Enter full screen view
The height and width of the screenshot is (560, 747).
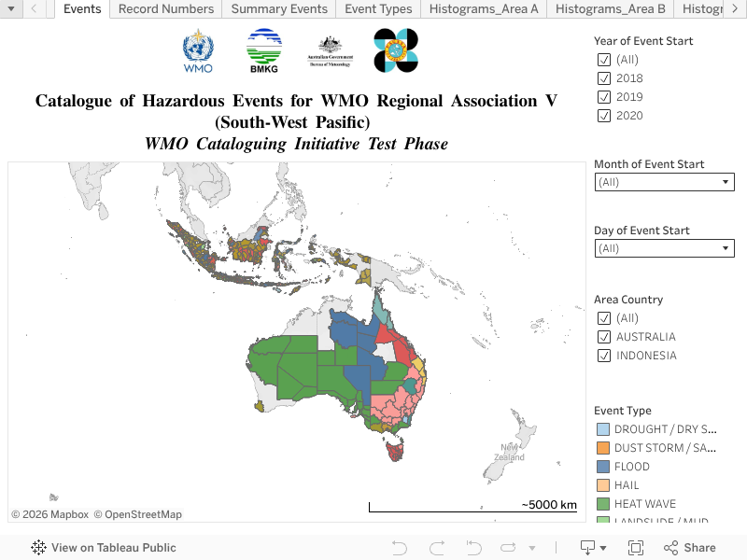point(636,548)
